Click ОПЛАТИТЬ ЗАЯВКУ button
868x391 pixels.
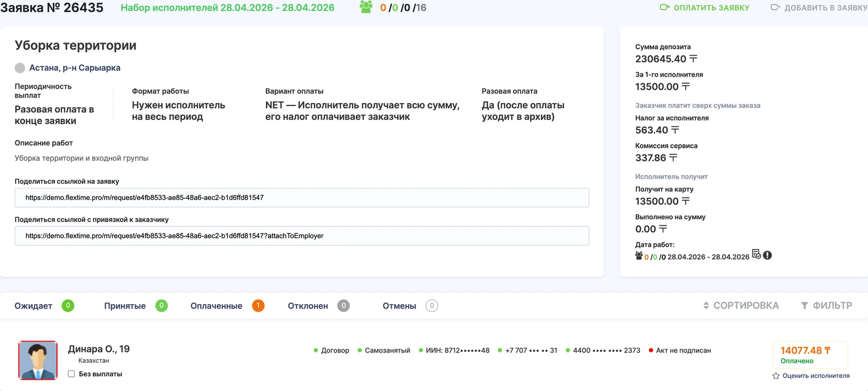704,8
